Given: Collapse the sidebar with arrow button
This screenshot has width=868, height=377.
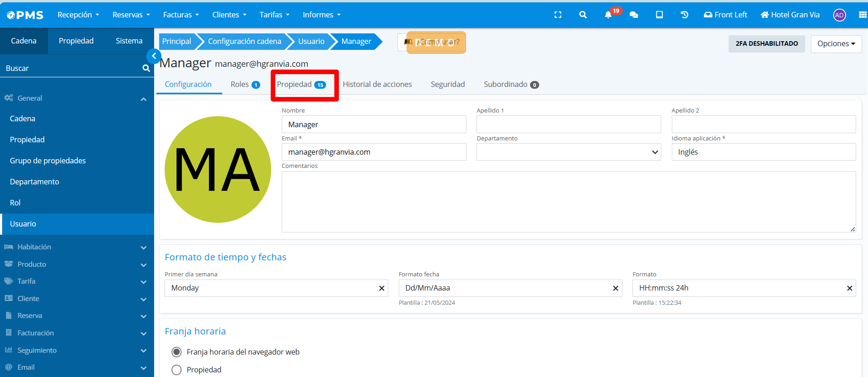Looking at the screenshot, I should tap(154, 56).
